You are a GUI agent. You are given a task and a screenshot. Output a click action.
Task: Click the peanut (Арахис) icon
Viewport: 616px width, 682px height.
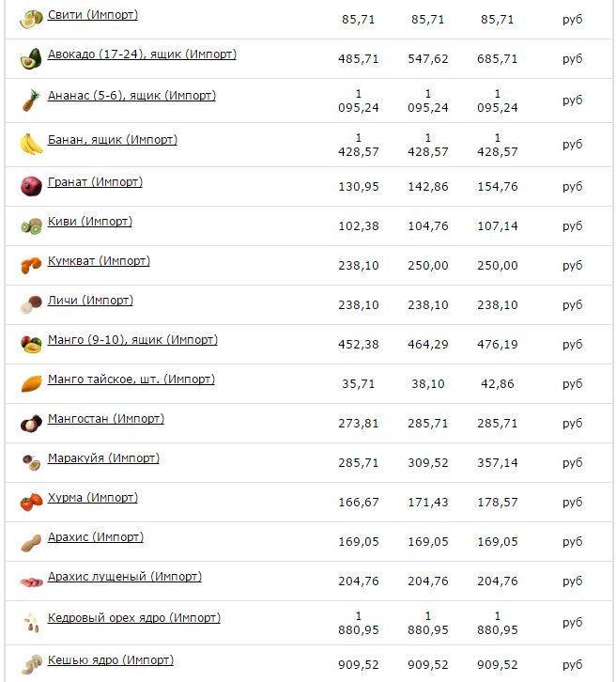point(31,542)
